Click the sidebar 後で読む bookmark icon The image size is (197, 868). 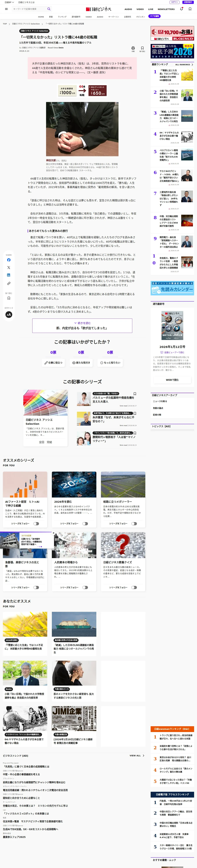tap(9, 298)
